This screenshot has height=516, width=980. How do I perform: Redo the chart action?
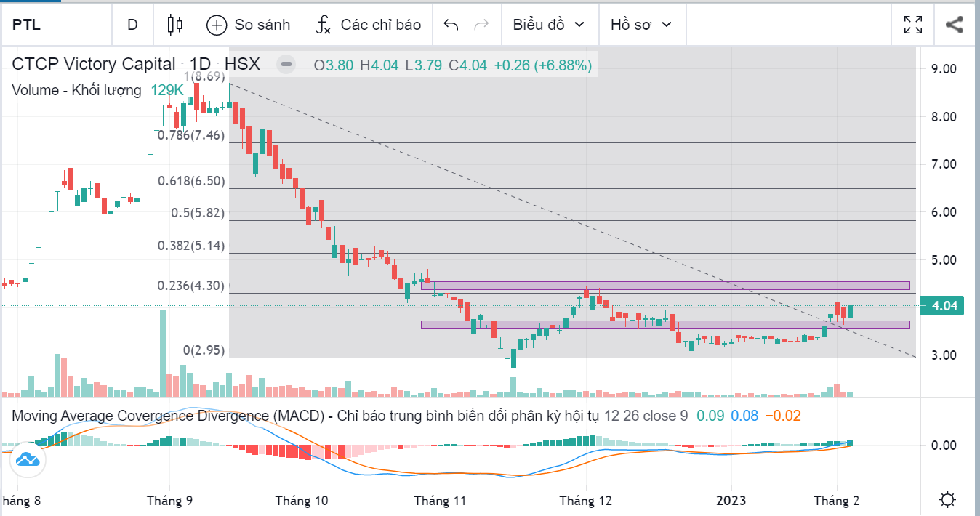481,24
